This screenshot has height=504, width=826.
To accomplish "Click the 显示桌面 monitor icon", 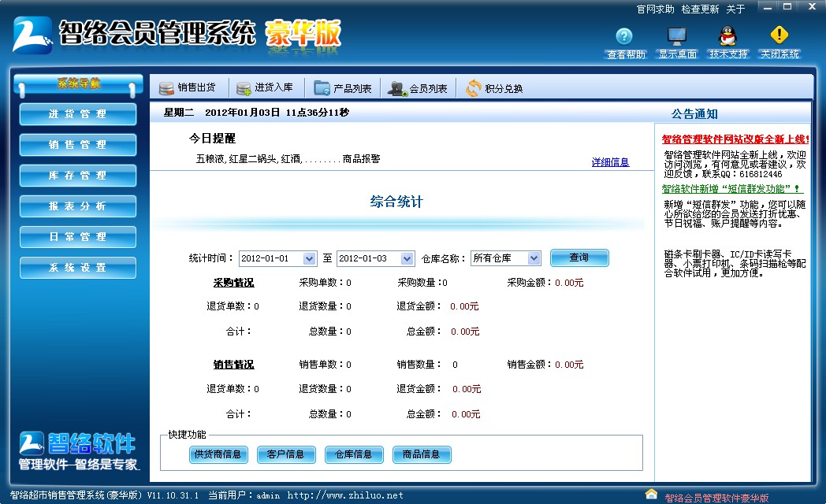I will [x=677, y=37].
